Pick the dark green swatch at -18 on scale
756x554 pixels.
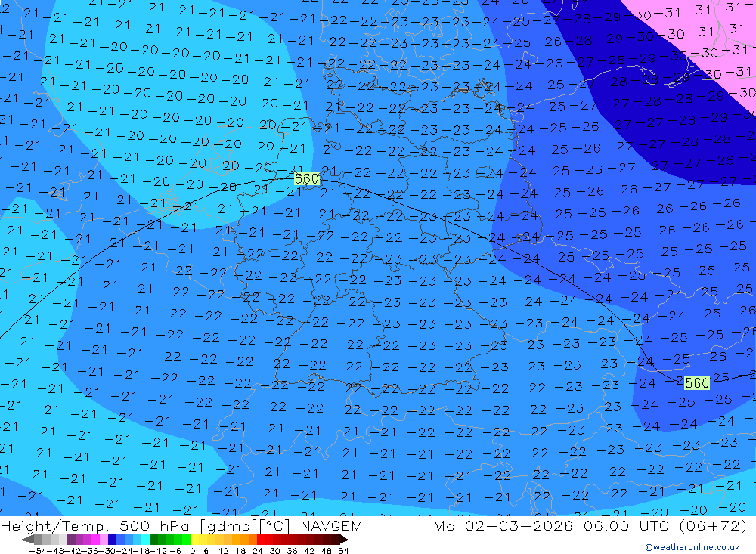coord(153,539)
